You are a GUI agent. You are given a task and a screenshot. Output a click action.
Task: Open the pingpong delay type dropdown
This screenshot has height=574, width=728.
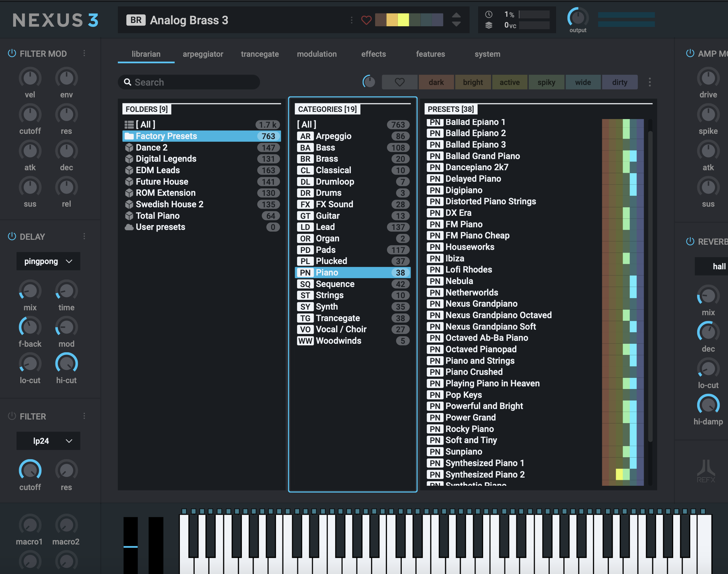(48, 261)
